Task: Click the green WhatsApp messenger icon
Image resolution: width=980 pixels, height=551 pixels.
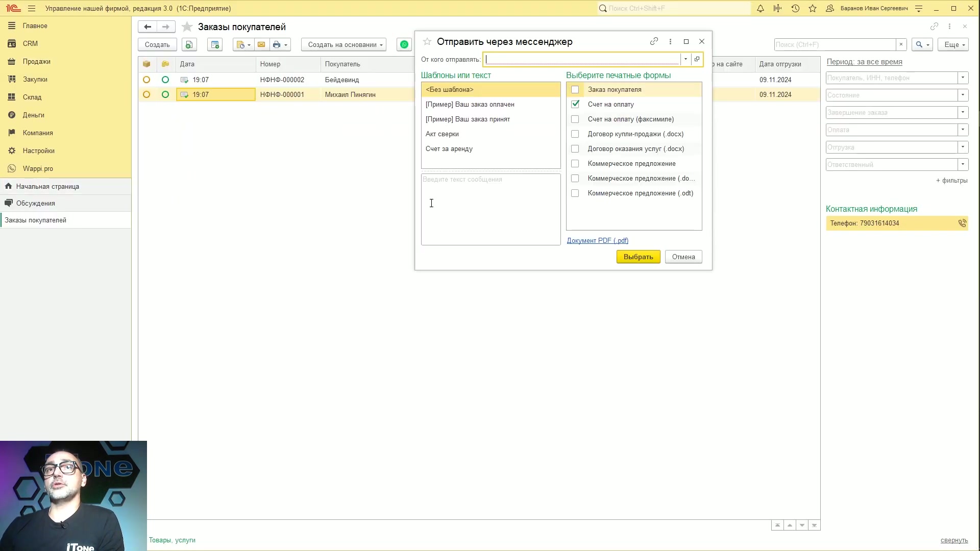Action: tap(404, 45)
